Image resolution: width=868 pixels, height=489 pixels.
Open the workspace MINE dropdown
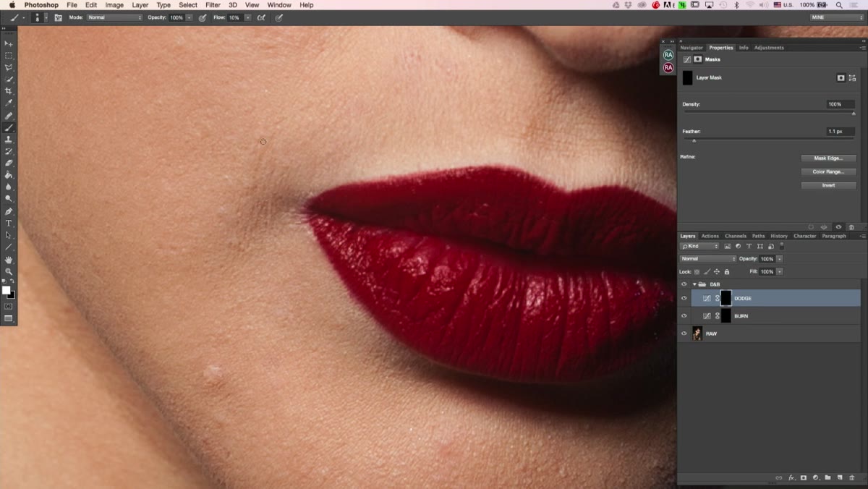837,17
